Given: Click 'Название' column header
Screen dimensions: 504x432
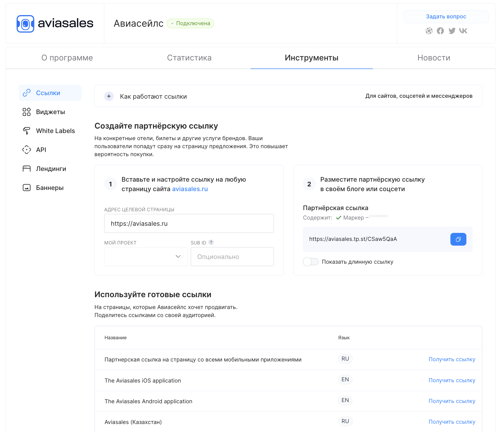Looking at the screenshot, I should coord(115,338).
